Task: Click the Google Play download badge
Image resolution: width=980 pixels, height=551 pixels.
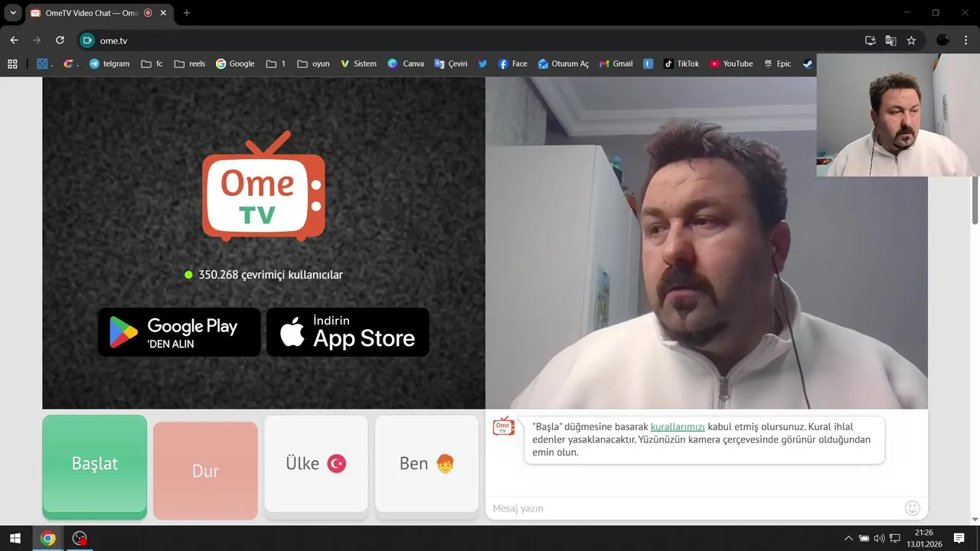Action: [179, 332]
